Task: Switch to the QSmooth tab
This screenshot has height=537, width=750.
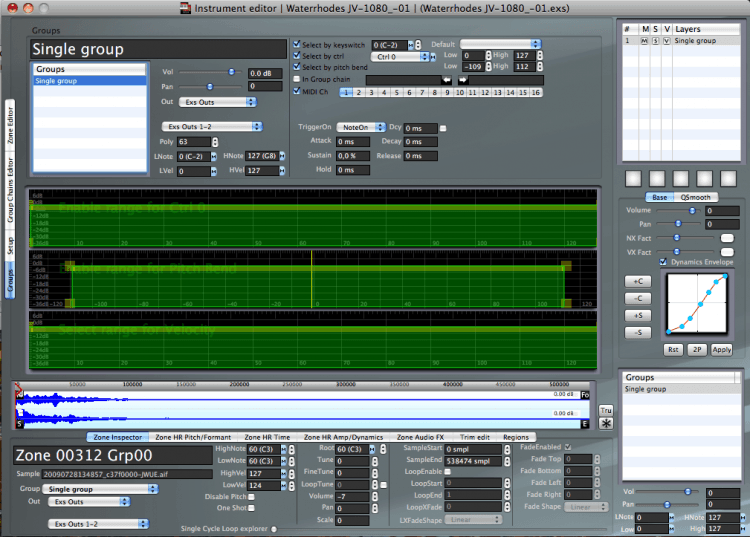Action: tap(695, 197)
